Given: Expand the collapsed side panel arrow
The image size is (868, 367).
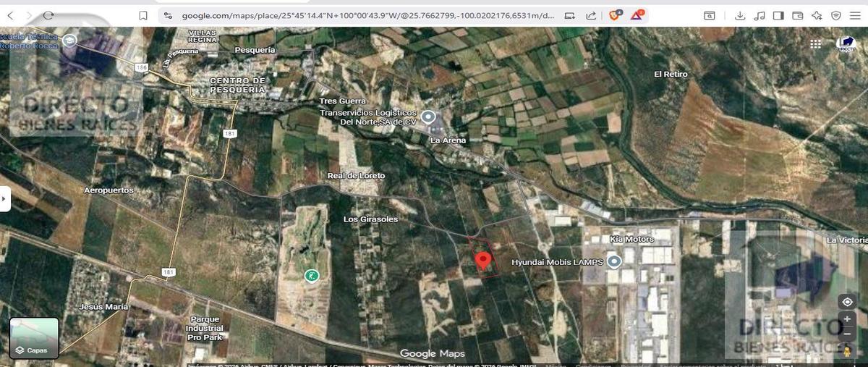Looking at the screenshot, I should (x=5, y=198).
